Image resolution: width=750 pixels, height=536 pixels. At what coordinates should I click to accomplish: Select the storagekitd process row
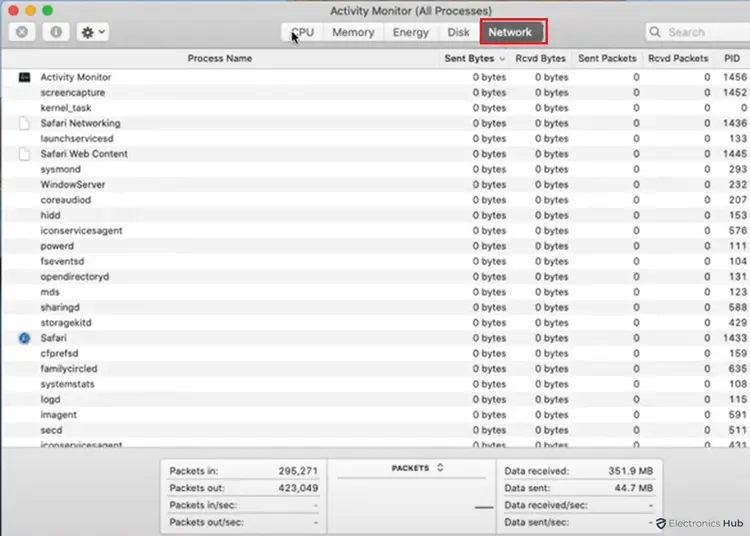375,323
